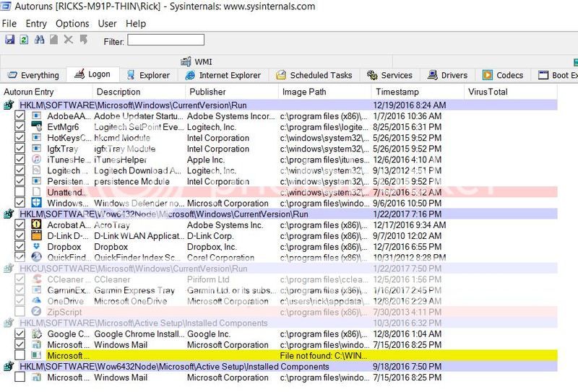Click the ZipScript entry icon
The height and width of the screenshot is (392, 578).
click(x=37, y=312)
